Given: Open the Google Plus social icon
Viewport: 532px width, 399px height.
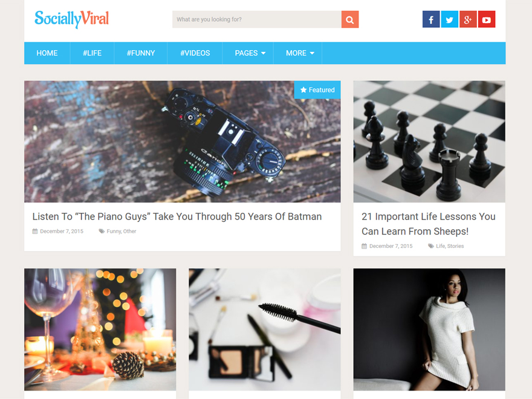Looking at the screenshot, I should click(x=468, y=19).
